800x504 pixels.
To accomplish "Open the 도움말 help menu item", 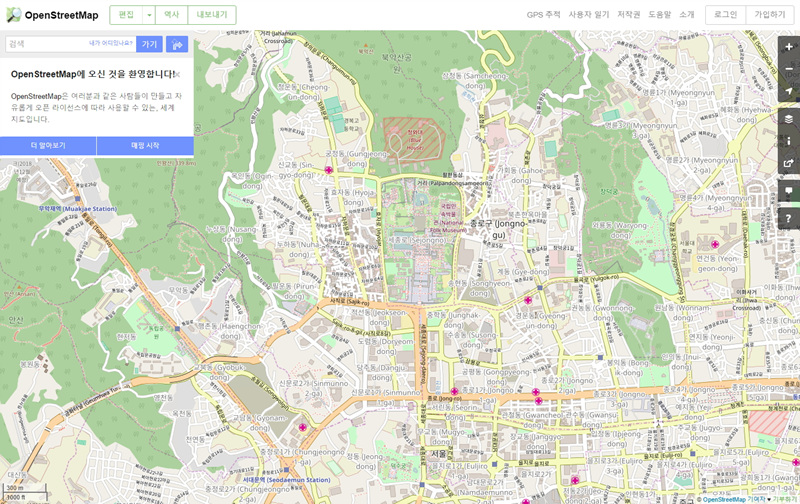I will click(x=660, y=15).
